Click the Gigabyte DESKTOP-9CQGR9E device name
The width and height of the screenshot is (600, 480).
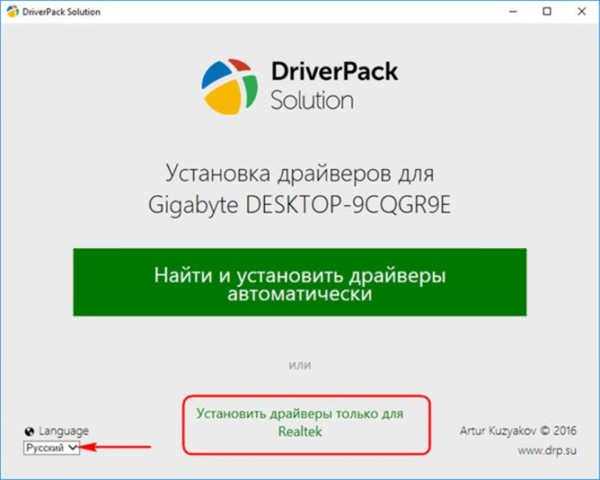pos(300,206)
